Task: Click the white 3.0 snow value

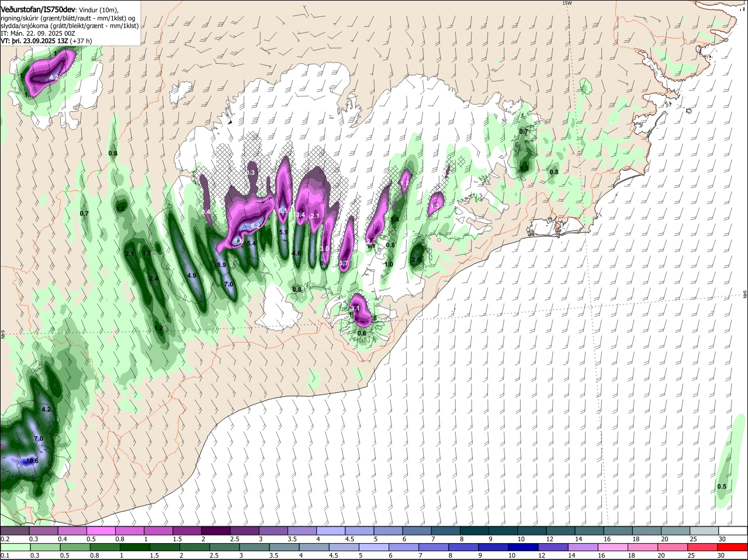Action: (x=325, y=249)
